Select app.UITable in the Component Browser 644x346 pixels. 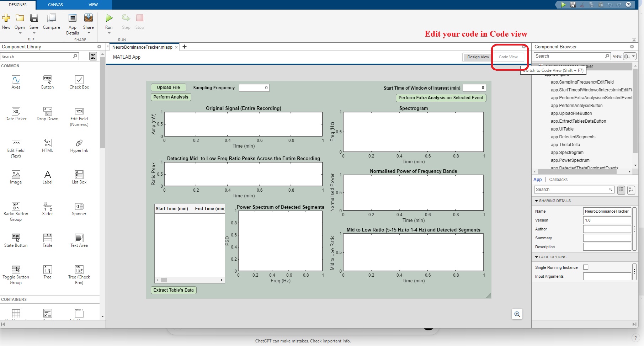coord(563,129)
